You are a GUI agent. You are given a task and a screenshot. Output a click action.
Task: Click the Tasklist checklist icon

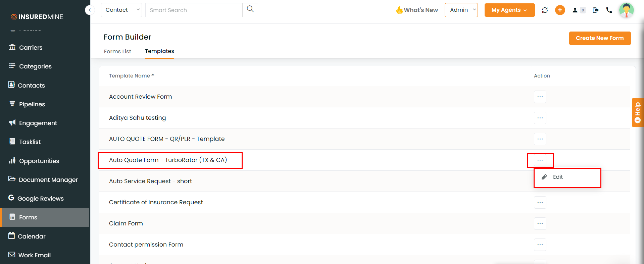[x=12, y=141]
